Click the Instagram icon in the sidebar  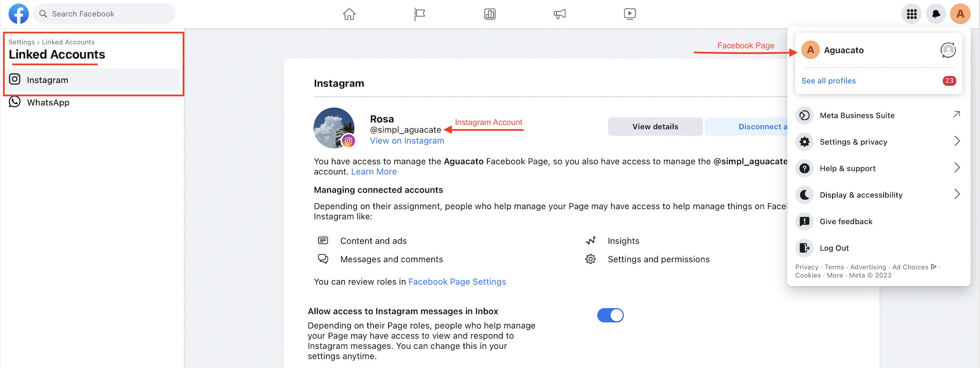click(x=15, y=79)
